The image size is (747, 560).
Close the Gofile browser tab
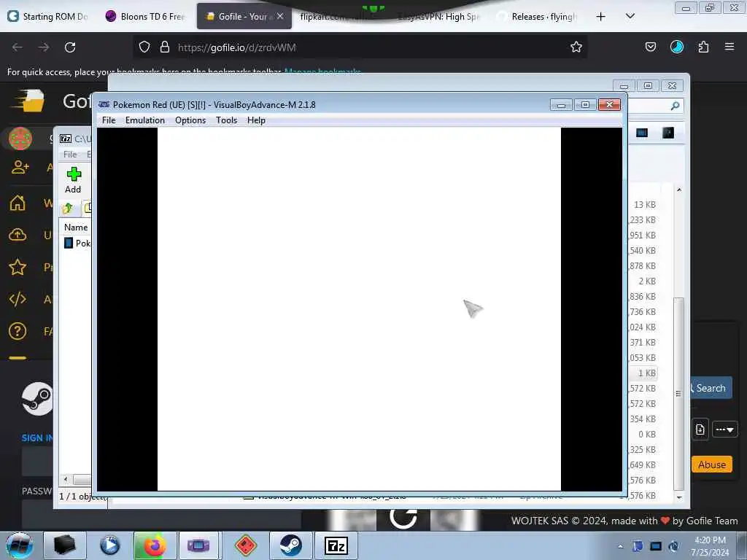280,16
